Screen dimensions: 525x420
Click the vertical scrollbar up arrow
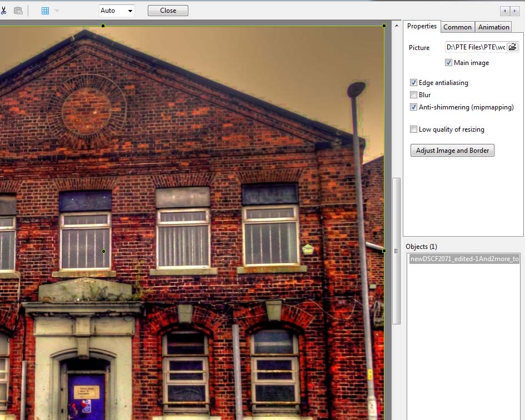click(397, 26)
